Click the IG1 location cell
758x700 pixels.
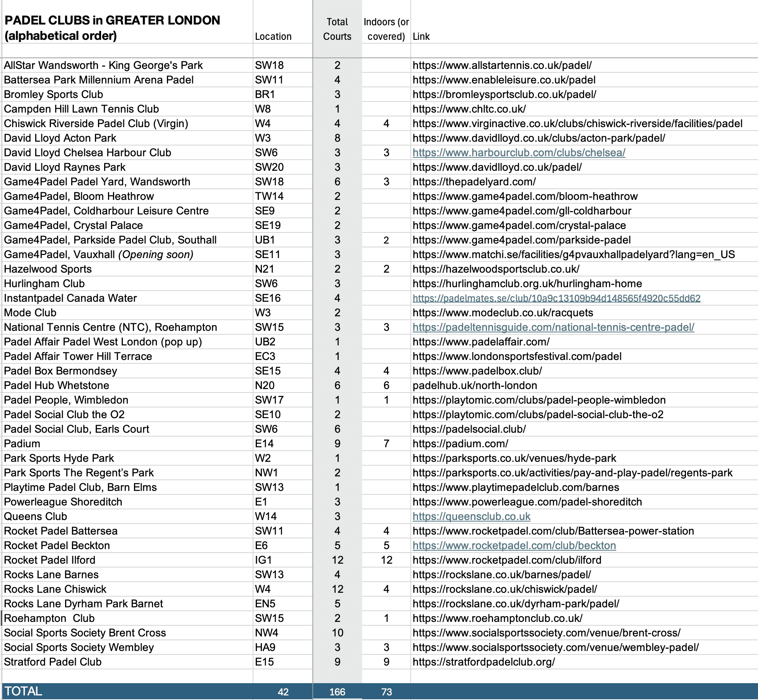263,560
